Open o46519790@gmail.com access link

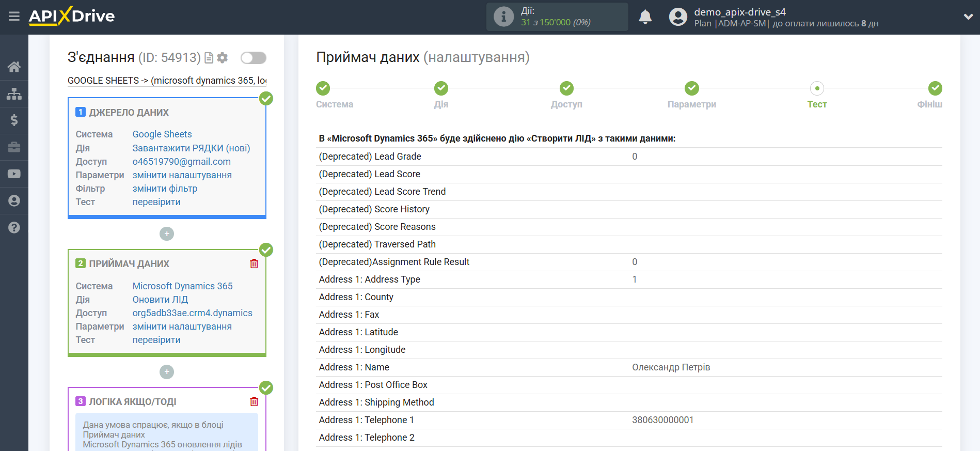182,162
